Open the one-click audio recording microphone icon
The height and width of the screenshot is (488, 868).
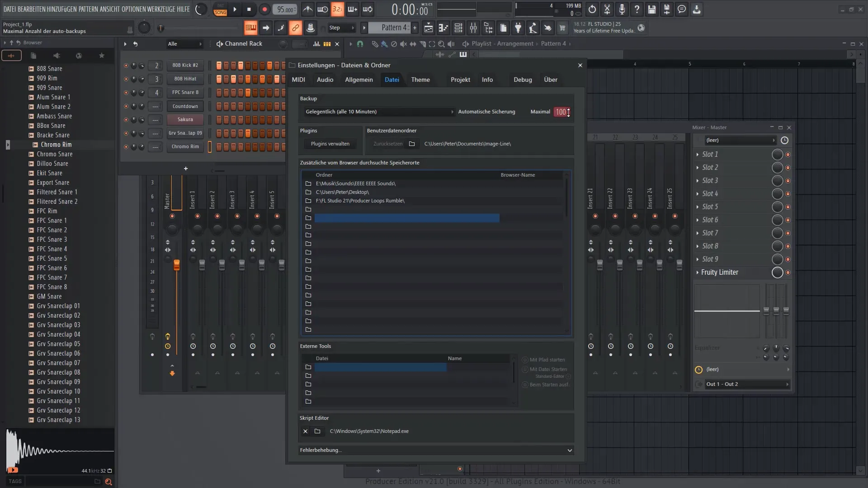[x=622, y=9]
